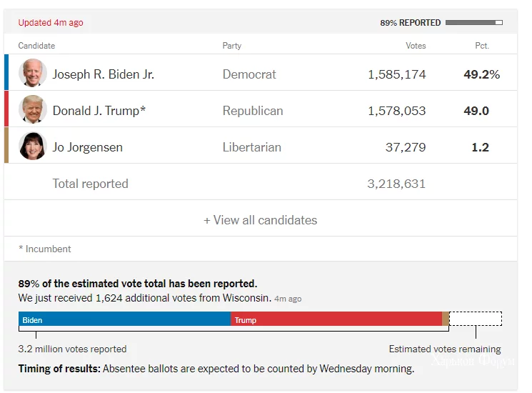Click the dashed estimated votes remaining box
This screenshot has height=393, width=532.
[x=476, y=319]
